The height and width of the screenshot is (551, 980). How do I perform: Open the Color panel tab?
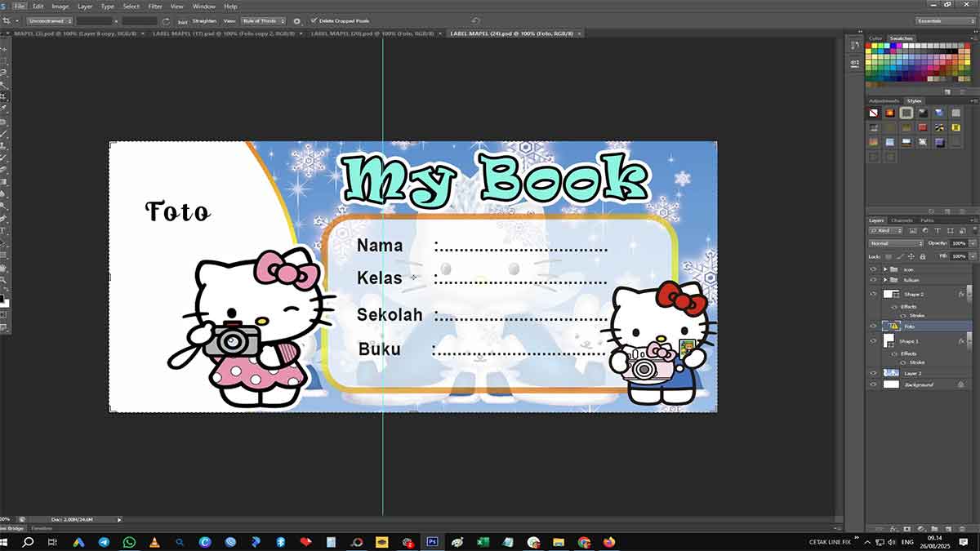pyautogui.click(x=875, y=38)
